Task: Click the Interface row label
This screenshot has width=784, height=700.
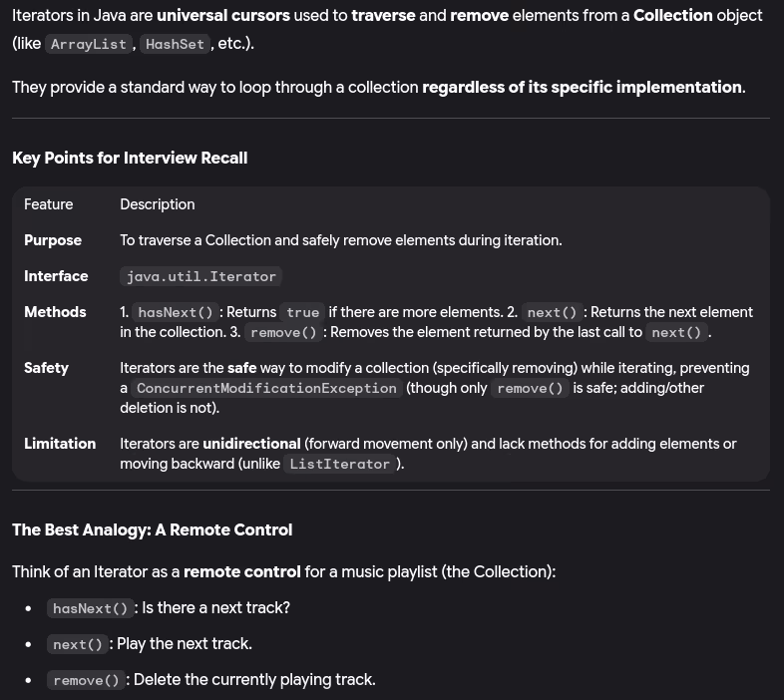Action: tap(56, 276)
